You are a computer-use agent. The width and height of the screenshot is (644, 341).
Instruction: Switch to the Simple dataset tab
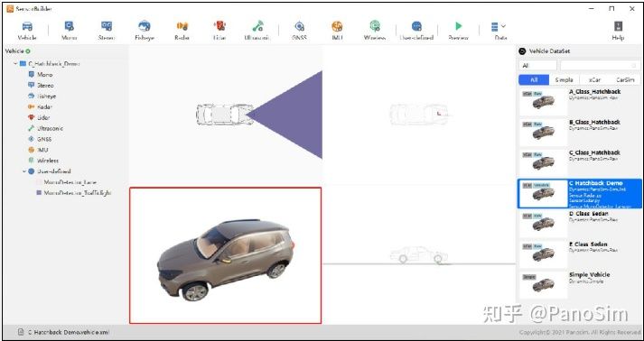pyautogui.click(x=564, y=80)
